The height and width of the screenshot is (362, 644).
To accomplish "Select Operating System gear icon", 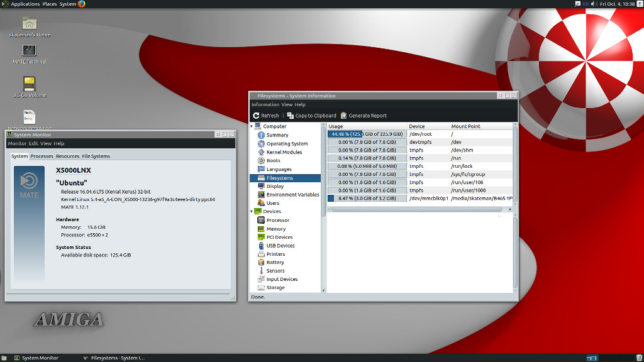I will [x=261, y=144].
